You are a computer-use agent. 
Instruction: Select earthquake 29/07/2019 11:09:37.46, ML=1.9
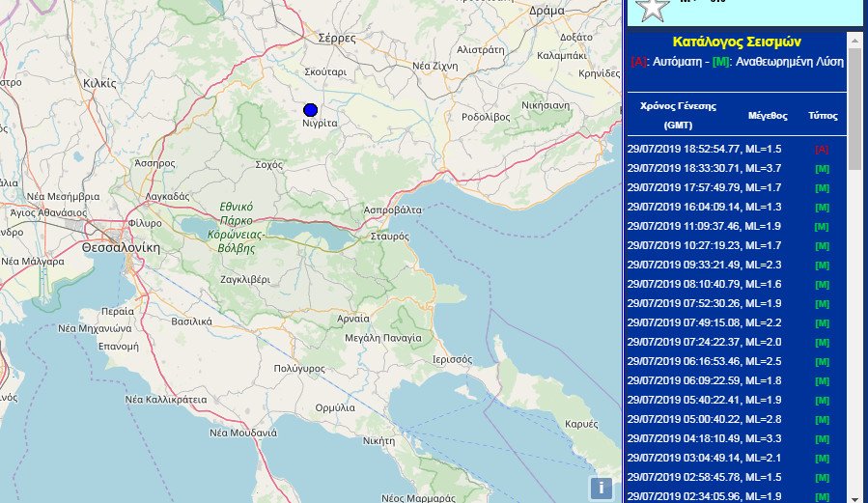point(704,226)
